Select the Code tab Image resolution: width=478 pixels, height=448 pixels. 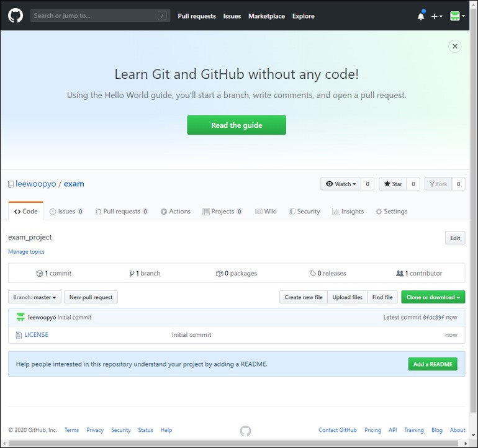[26, 211]
